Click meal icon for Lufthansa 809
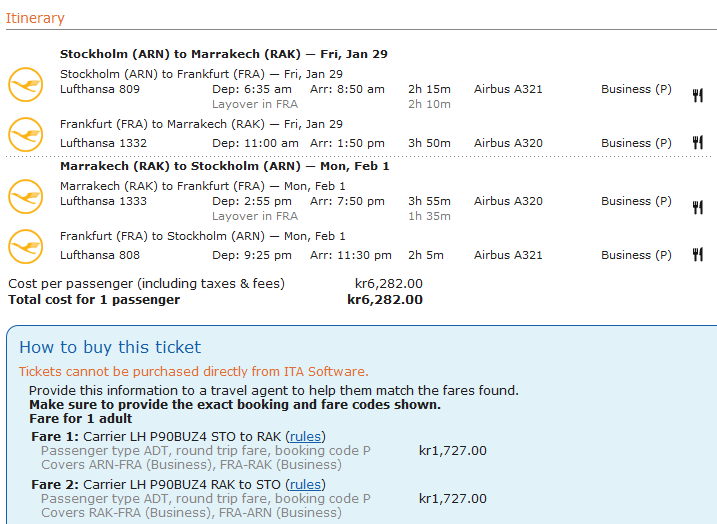This screenshot has width=717, height=524. pyautogui.click(x=697, y=95)
